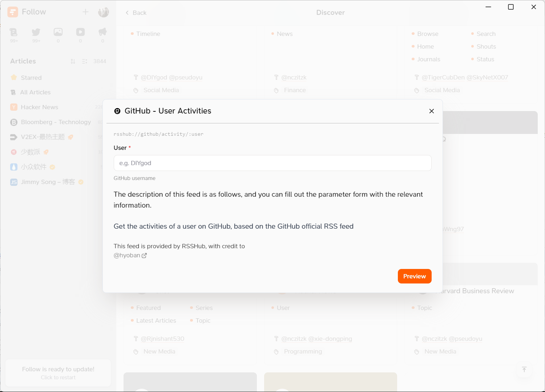Go back using the Back button
Screen dimensions: 545x392
(136, 13)
